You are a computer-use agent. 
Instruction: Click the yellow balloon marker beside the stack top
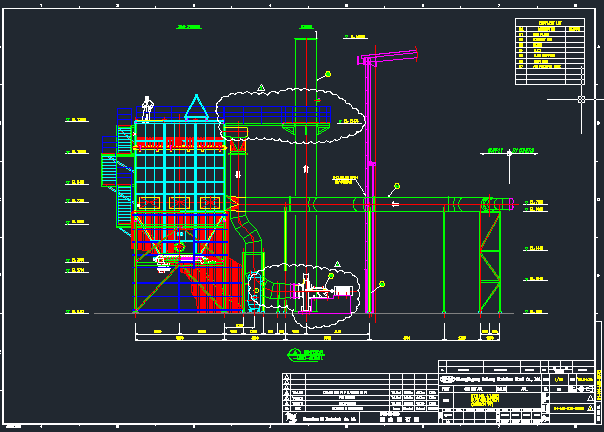coord(328,74)
